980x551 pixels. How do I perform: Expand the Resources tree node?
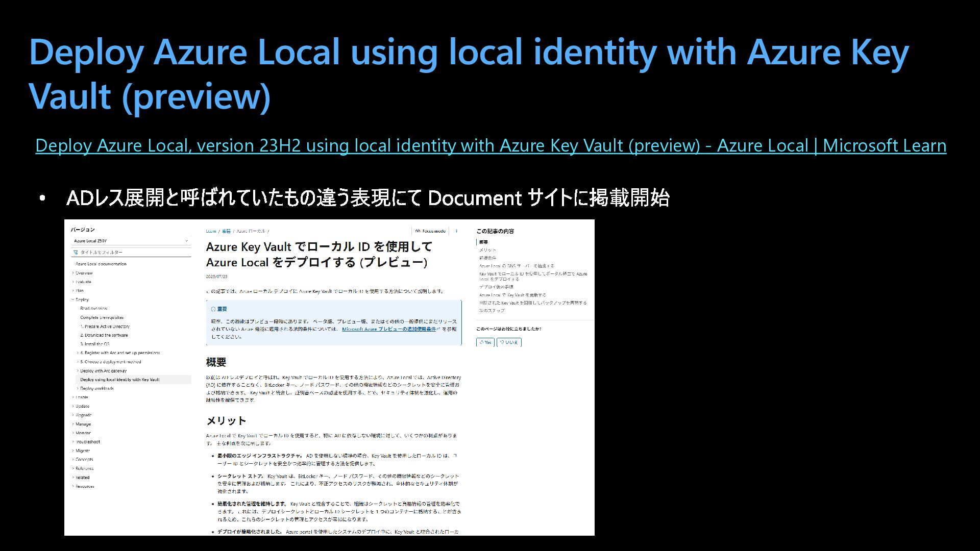click(x=83, y=486)
